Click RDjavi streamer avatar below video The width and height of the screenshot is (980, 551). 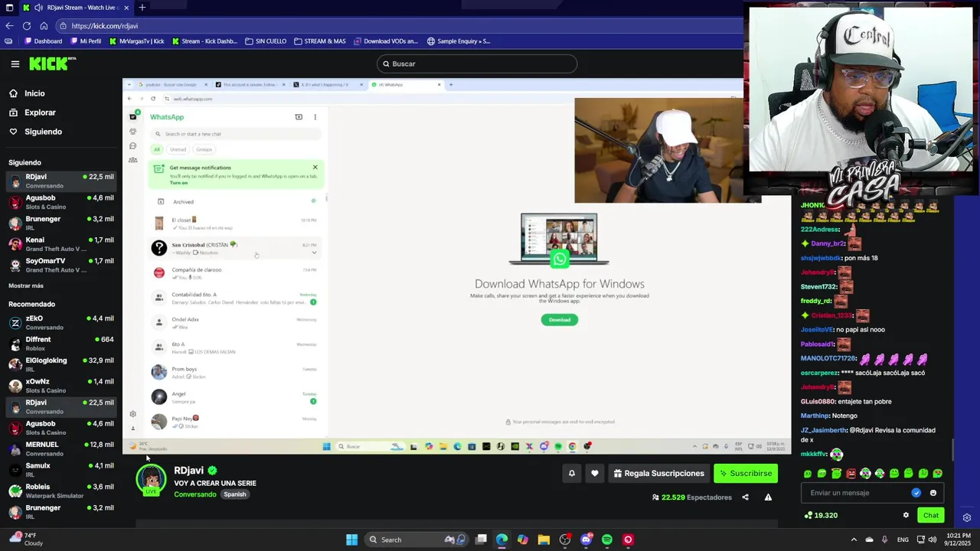[151, 480]
